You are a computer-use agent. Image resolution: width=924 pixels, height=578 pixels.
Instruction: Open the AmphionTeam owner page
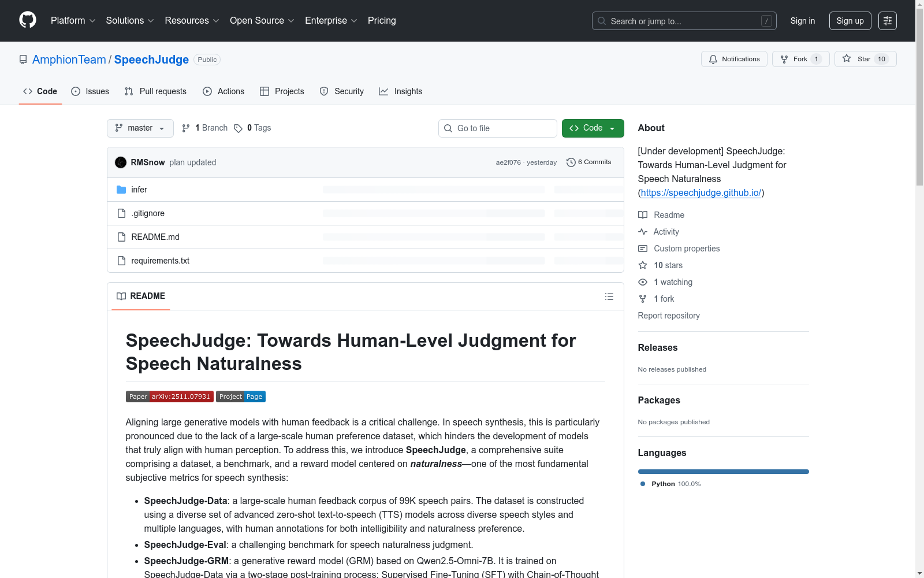point(69,60)
